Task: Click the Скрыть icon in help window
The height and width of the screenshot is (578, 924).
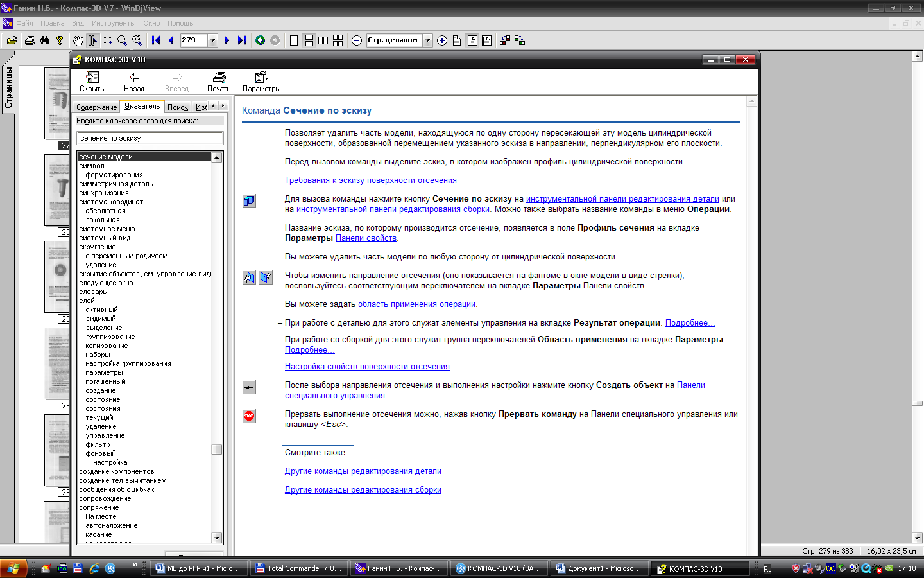Action: 92,82
